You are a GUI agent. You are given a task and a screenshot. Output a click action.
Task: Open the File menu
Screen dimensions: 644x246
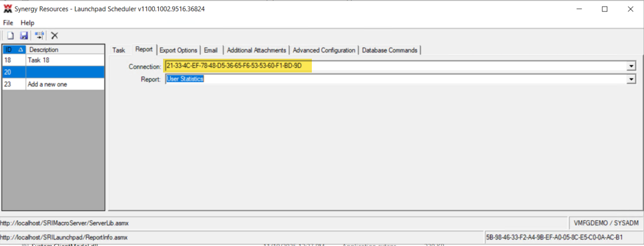(x=8, y=23)
